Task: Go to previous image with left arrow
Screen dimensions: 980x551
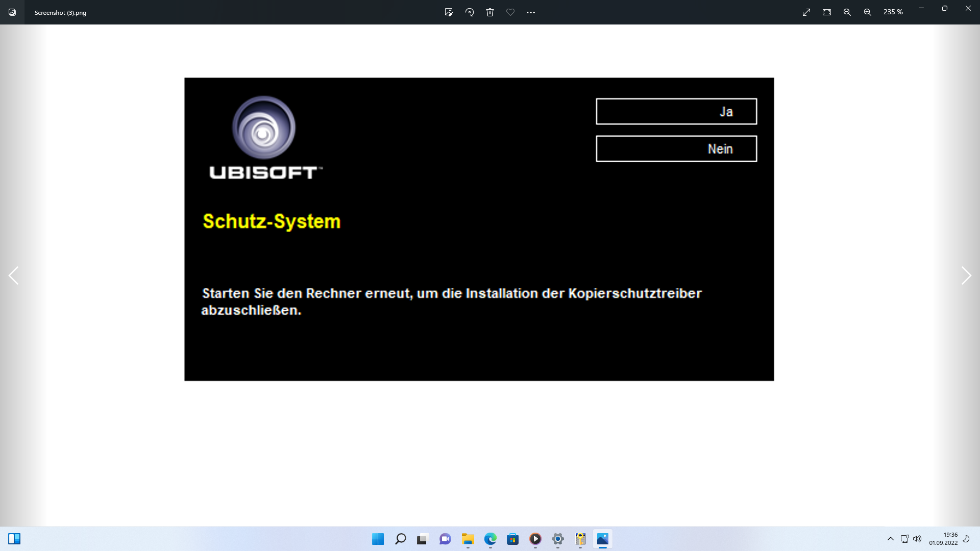Action: click(x=14, y=275)
